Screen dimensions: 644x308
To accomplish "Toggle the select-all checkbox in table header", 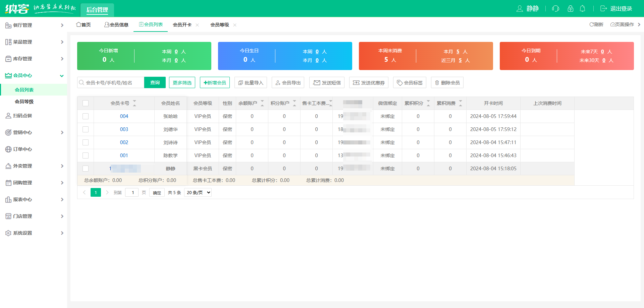I will coord(86,103).
